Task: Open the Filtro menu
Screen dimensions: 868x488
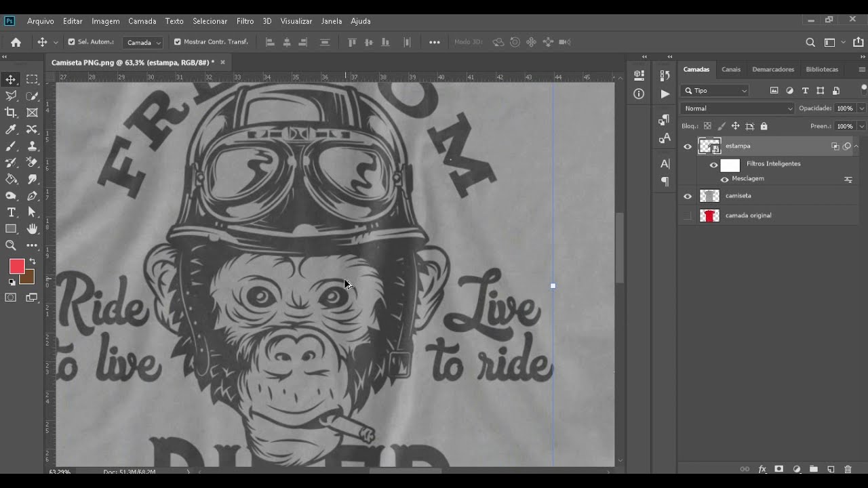Action: click(x=245, y=21)
